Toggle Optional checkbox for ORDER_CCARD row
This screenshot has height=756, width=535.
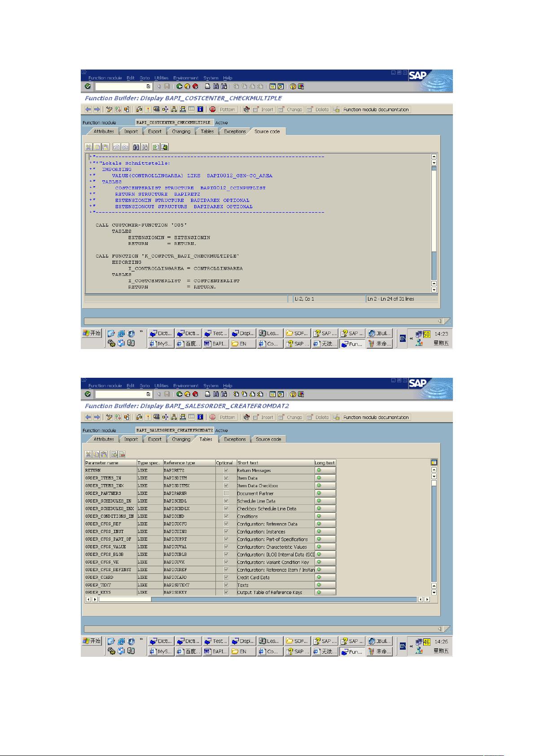pyautogui.click(x=226, y=577)
